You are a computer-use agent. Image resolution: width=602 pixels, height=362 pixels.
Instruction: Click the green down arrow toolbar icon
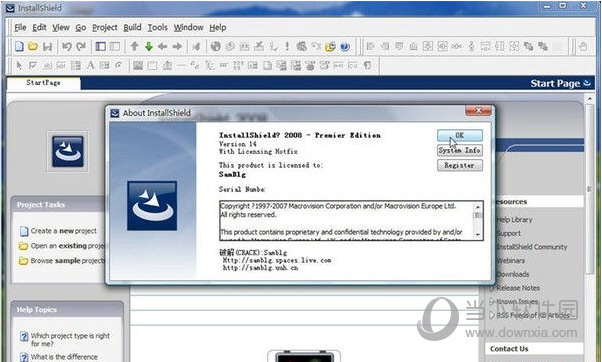[149, 47]
